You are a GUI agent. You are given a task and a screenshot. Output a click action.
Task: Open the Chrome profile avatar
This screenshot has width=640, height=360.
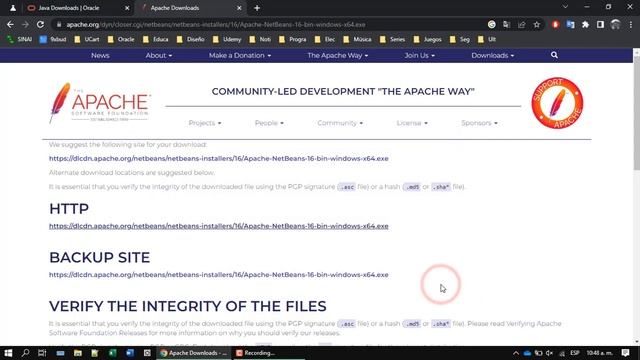[616, 24]
